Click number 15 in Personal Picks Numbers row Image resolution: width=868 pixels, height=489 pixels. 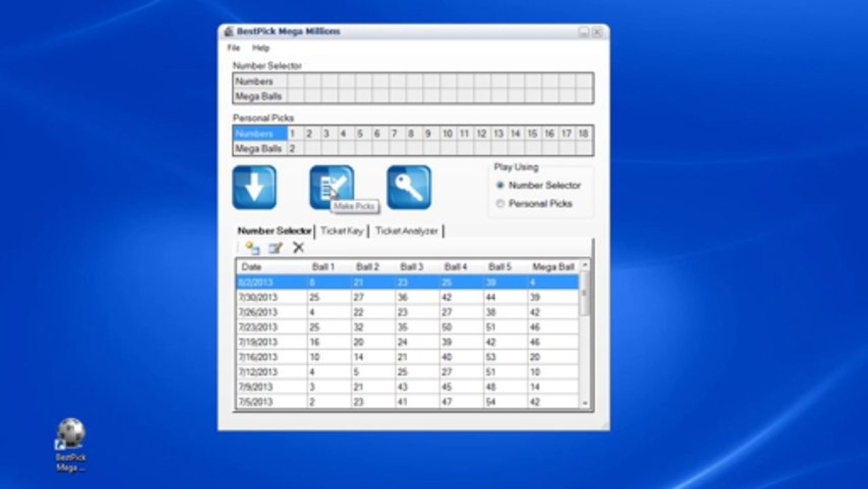[x=533, y=134]
